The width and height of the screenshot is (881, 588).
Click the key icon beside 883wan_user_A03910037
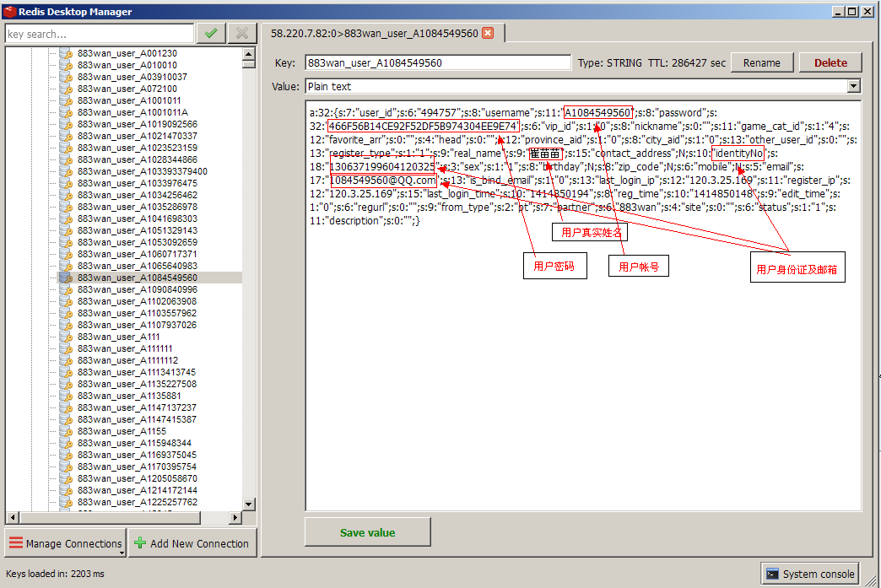pos(67,77)
